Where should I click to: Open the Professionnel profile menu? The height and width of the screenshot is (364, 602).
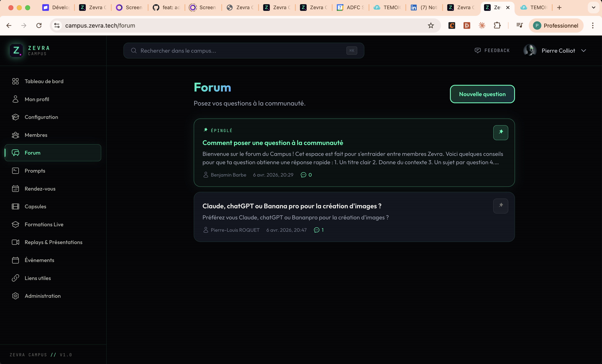coord(556,26)
